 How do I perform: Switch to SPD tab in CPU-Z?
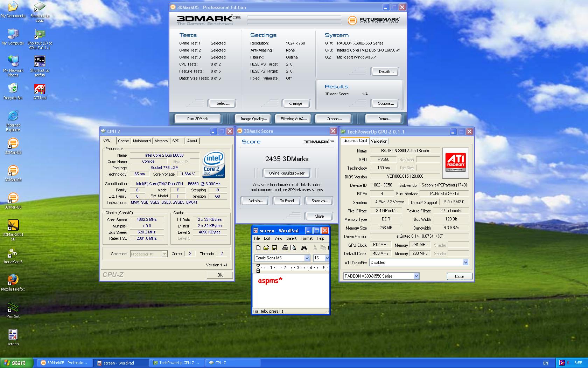[176, 141]
